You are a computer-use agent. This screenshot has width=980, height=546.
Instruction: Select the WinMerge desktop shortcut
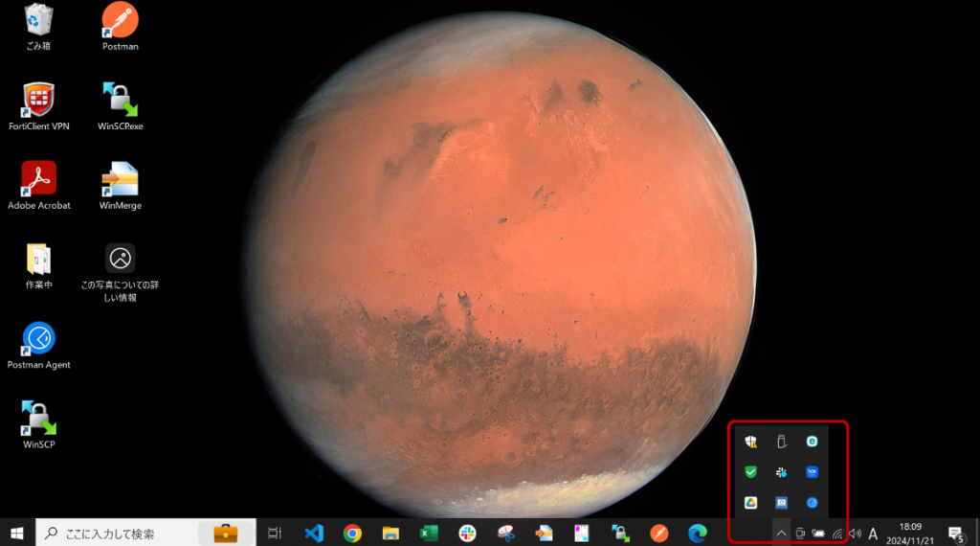120,186
